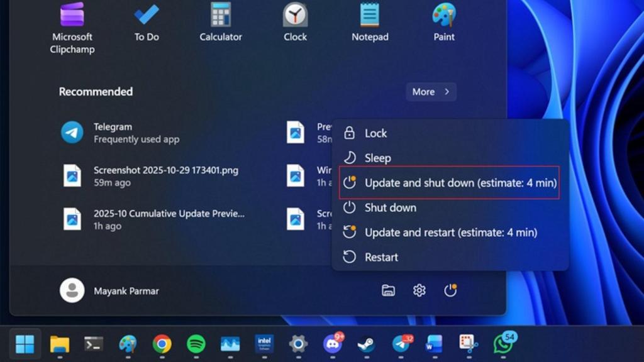The width and height of the screenshot is (644, 362).
Task: Choose Sleep from the power menu
Action: (378, 158)
